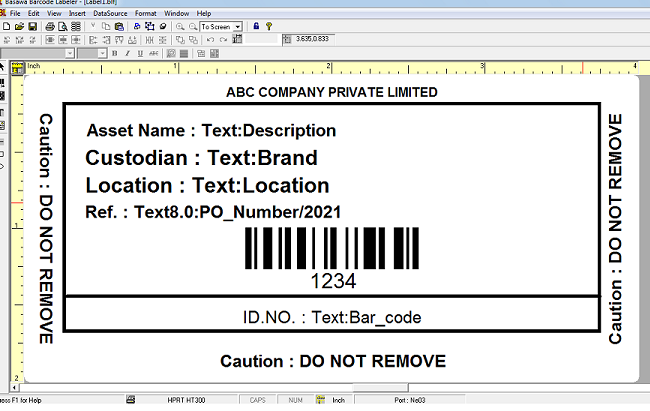The height and width of the screenshot is (411, 650).
Task: Toggle bold text formatting
Action: 114,53
